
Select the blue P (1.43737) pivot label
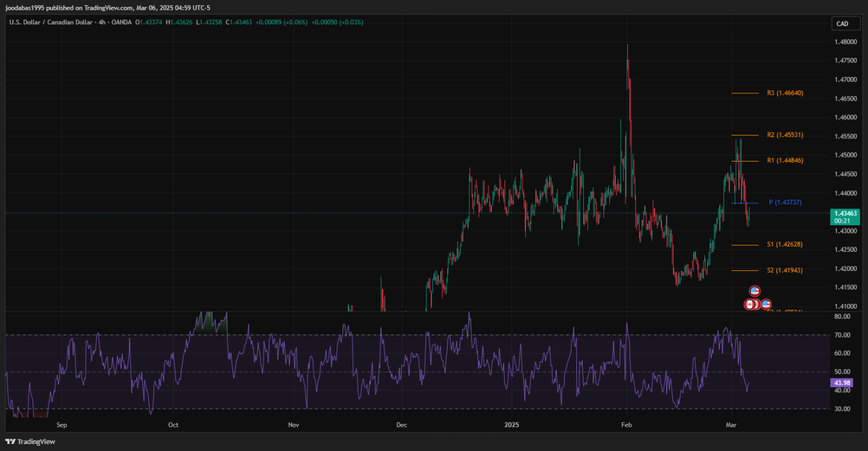click(x=785, y=203)
